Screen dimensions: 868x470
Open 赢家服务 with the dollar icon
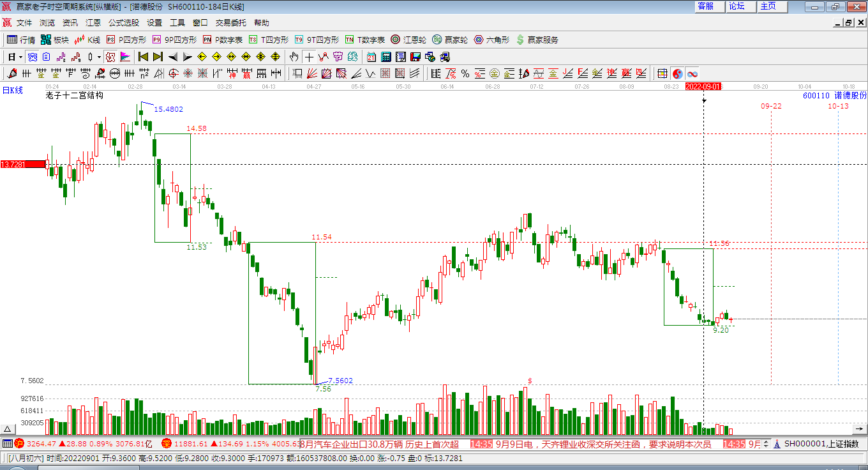[537, 40]
